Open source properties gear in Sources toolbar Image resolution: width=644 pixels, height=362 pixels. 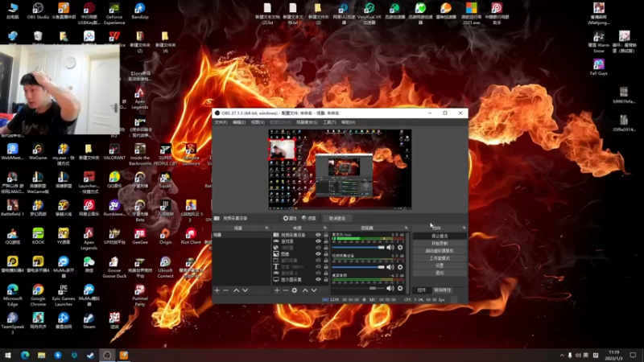coord(295,290)
